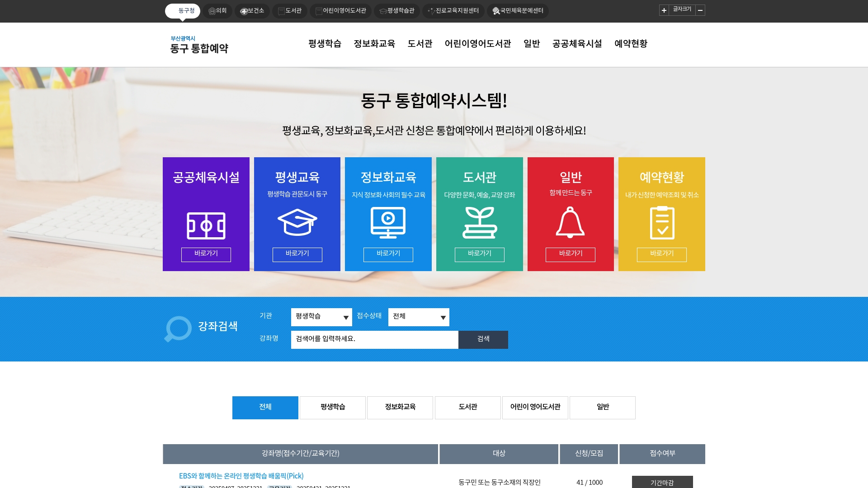Open the 평생학습 main menu
This screenshot has height=488, width=868.
[x=325, y=44]
